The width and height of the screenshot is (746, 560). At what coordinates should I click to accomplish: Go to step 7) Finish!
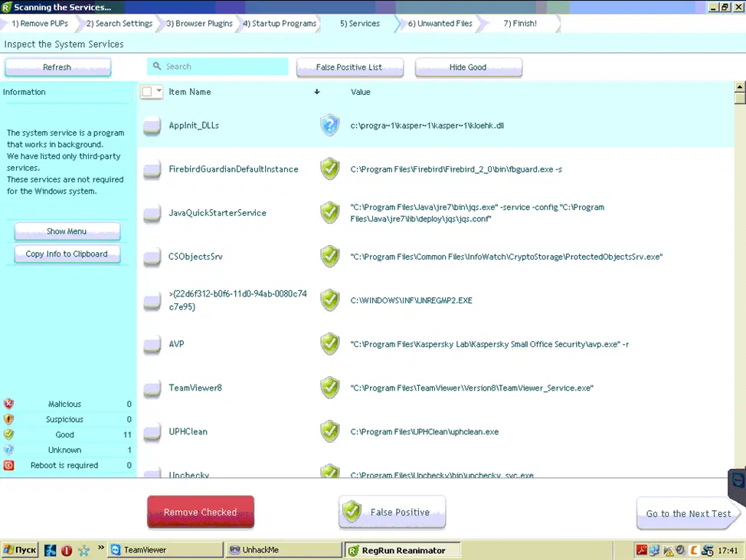pos(520,23)
